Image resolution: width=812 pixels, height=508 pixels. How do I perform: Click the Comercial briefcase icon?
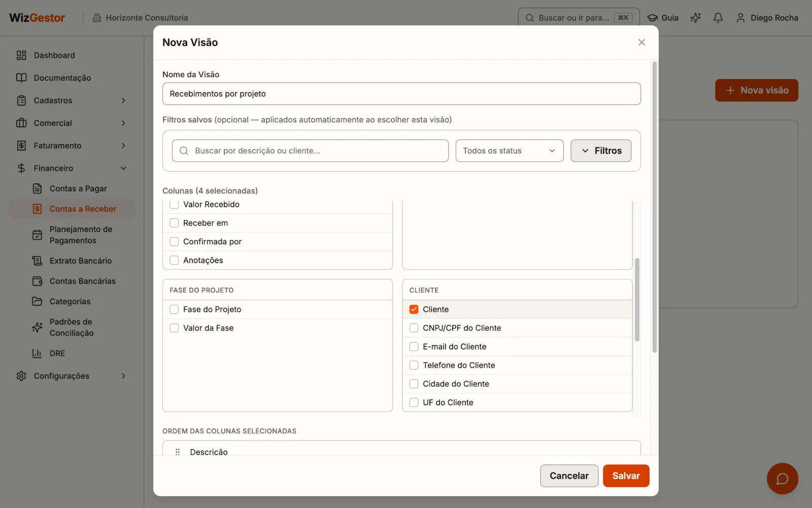click(21, 123)
